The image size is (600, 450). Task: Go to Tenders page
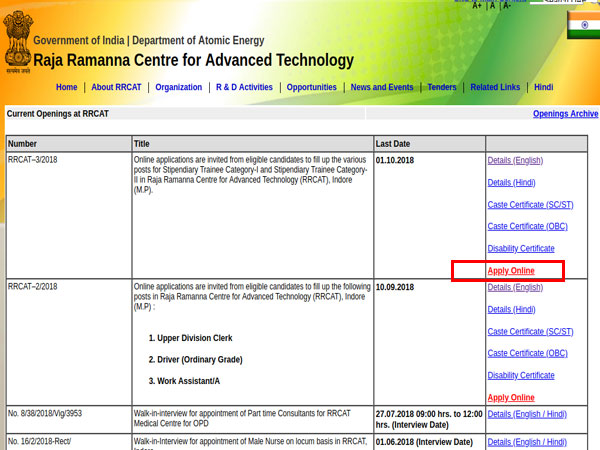[442, 87]
